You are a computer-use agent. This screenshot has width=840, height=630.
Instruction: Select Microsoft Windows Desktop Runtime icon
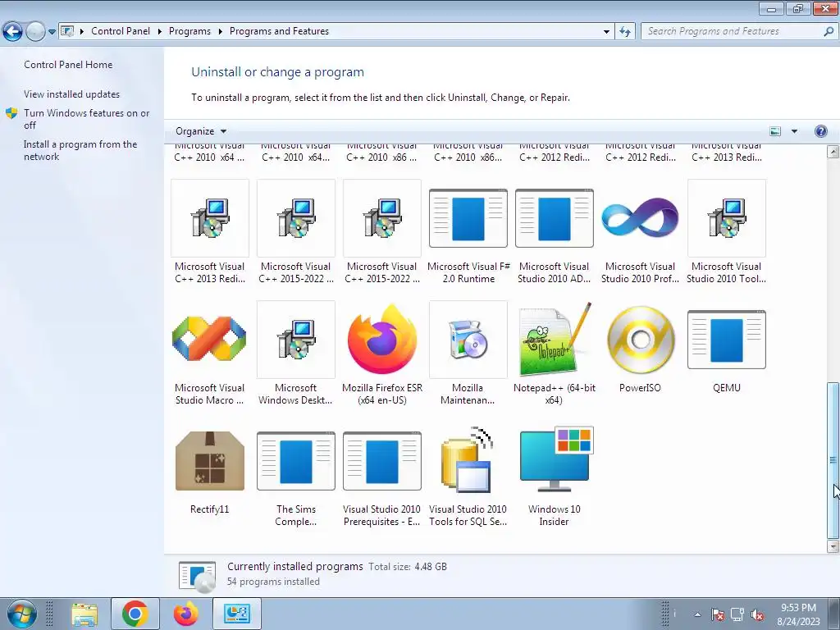pyautogui.click(x=295, y=340)
